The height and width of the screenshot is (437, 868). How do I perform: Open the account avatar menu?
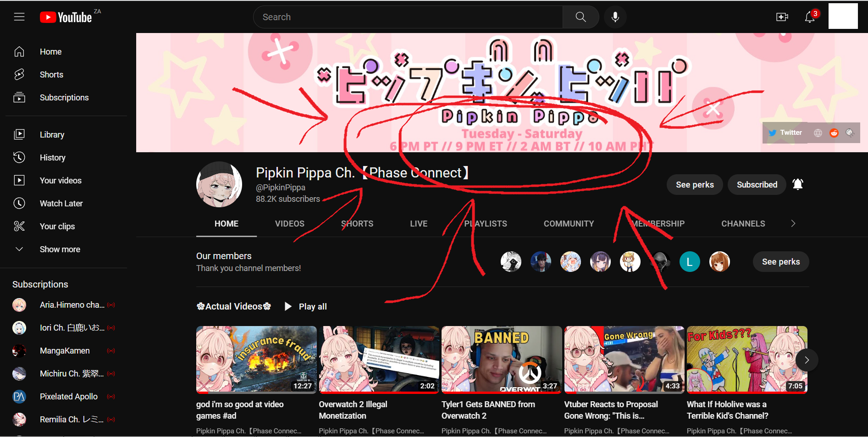pyautogui.click(x=843, y=16)
